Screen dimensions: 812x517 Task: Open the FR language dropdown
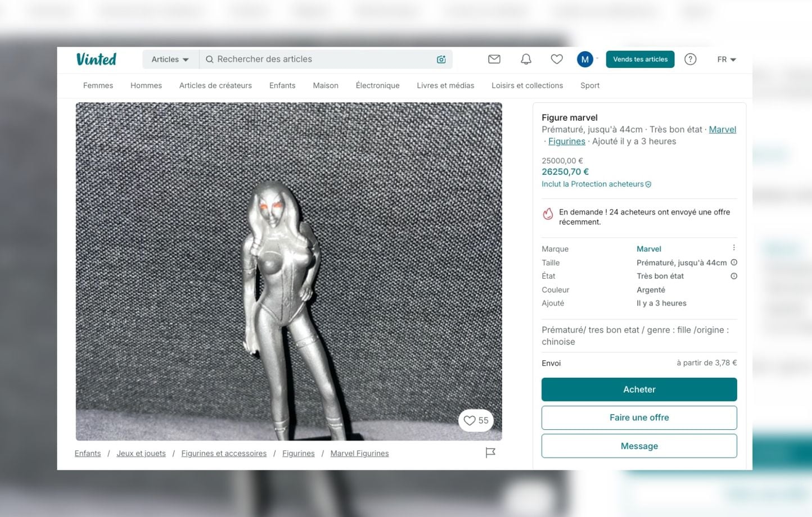click(727, 60)
